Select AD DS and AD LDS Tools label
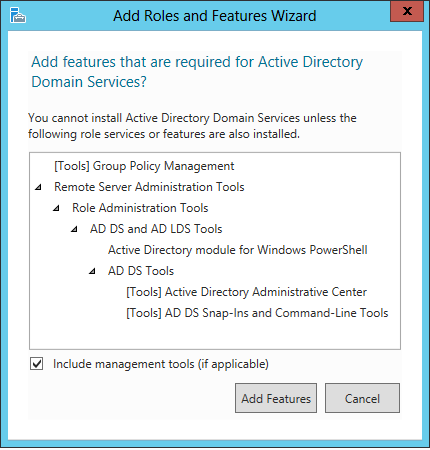Viewport: 430px width, 450px height. [156, 229]
